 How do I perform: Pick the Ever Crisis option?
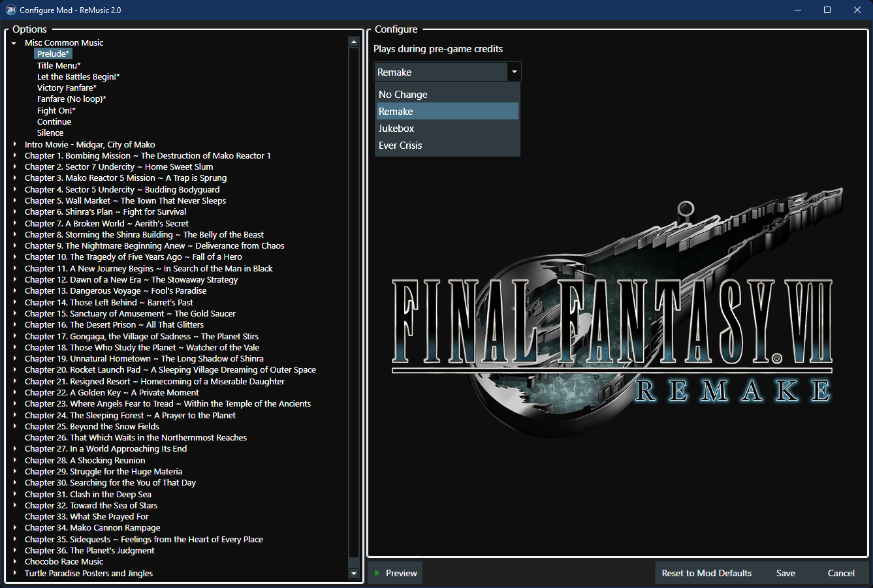[x=447, y=145]
